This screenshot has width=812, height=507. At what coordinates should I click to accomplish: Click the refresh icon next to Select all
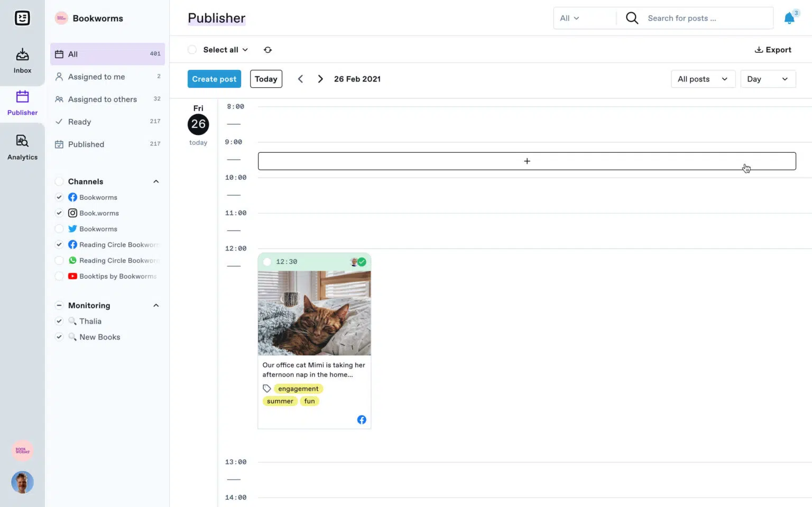[x=267, y=49]
